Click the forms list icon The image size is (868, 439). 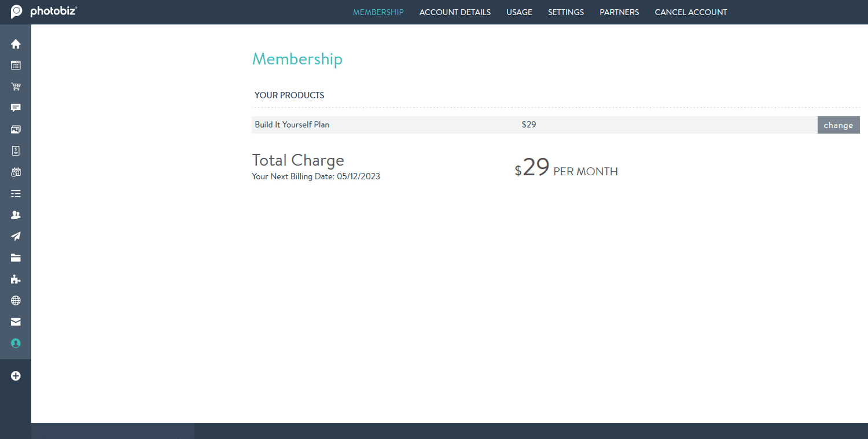pyautogui.click(x=16, y=193)
